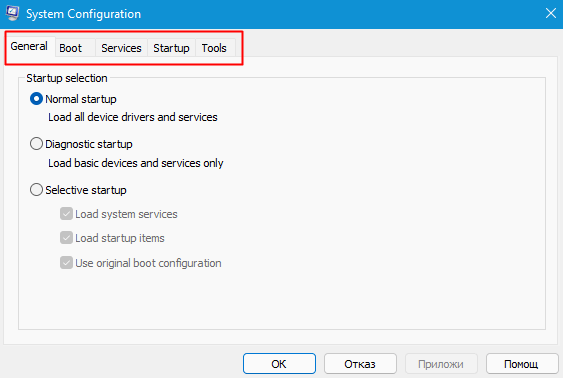Close the System Configuration window
This screenshot has width=563, height=378.
click(x=550, y=14)
